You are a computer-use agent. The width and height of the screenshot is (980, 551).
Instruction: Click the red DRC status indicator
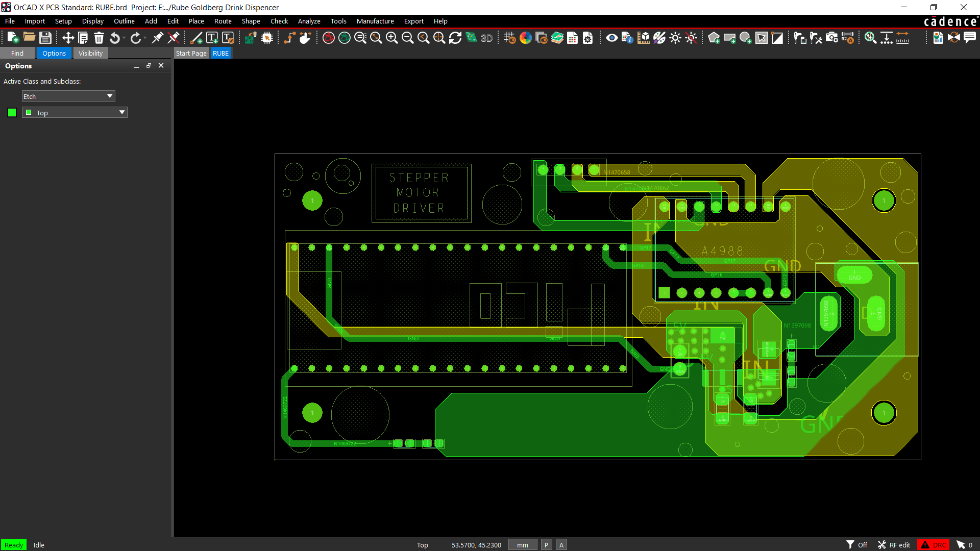tap(933, 545)
